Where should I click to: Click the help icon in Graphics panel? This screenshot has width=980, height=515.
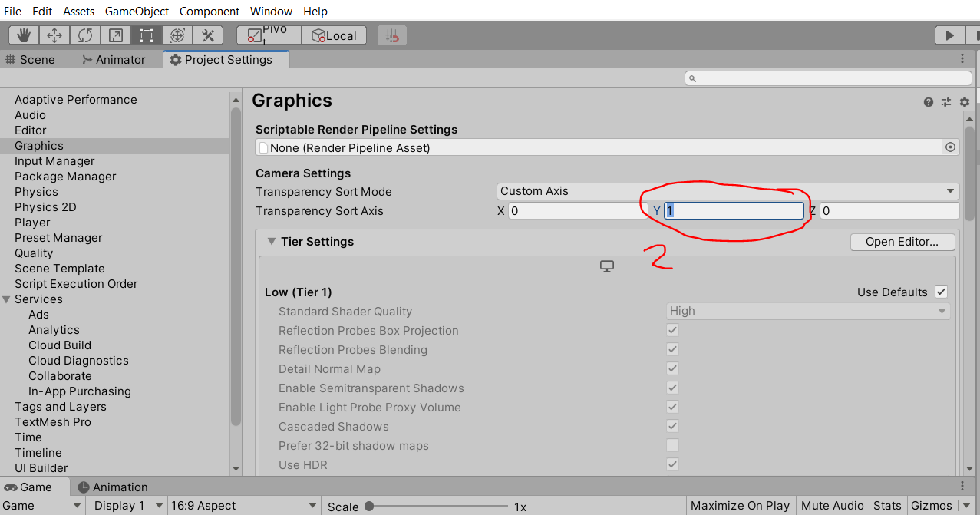click(x=928, y=102)
